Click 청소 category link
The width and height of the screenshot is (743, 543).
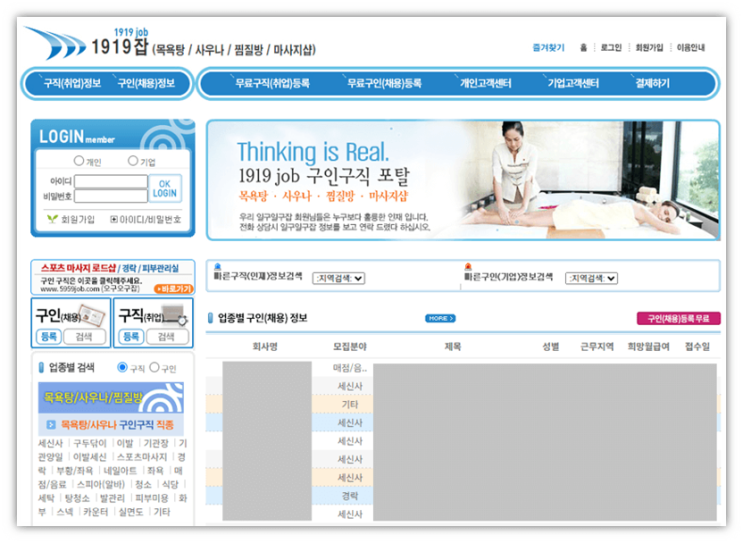coord(143,484)
